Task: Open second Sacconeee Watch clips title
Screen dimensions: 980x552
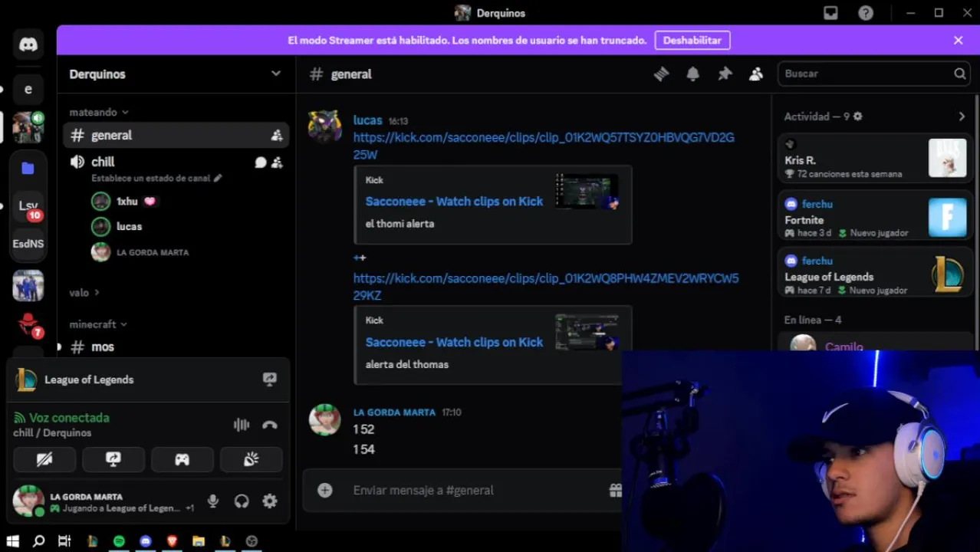Action: pos(454,343)
